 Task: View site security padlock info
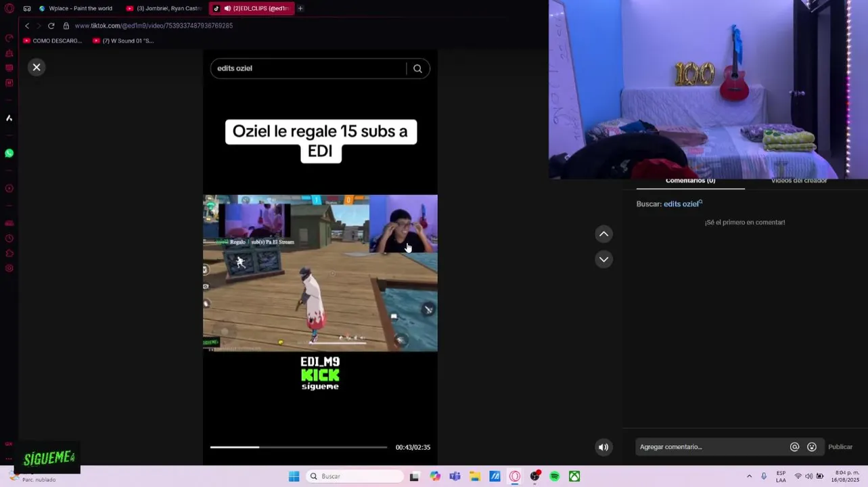click(66, 26)
